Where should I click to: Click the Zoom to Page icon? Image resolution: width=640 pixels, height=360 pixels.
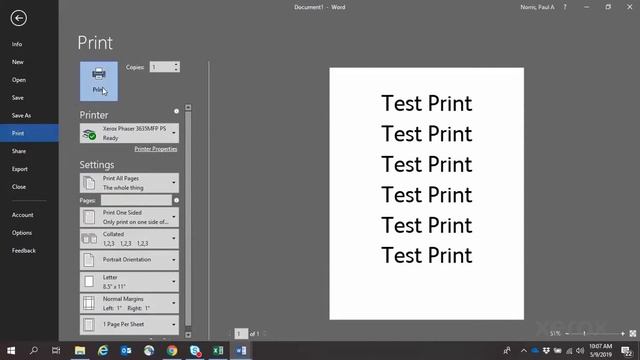(x=633, y=333)
